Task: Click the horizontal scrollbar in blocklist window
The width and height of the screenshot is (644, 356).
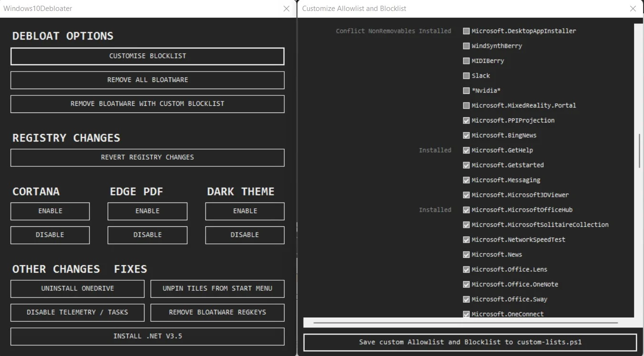Action: point(466,323)
